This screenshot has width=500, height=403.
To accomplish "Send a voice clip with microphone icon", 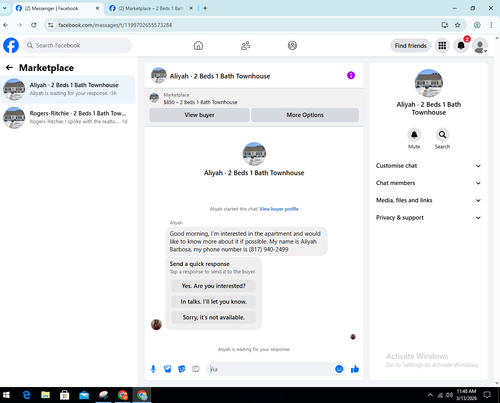I will pos(153,369).
